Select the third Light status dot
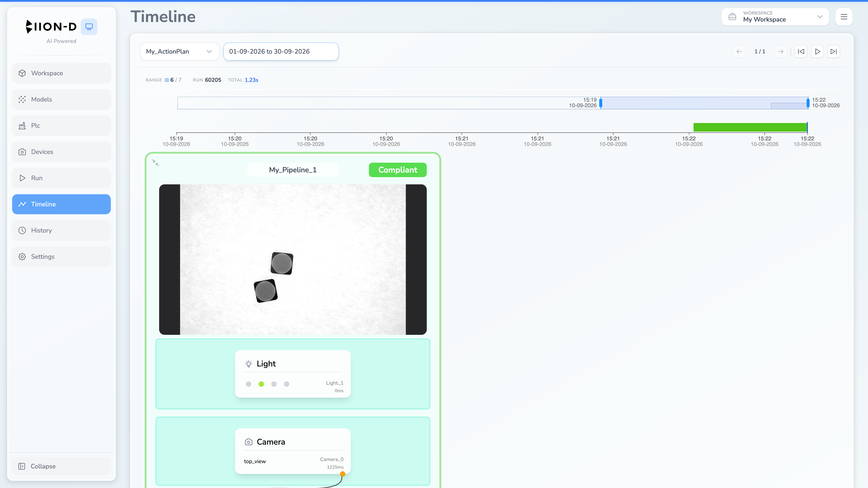The image size is (868, 488). coord(274,384)
